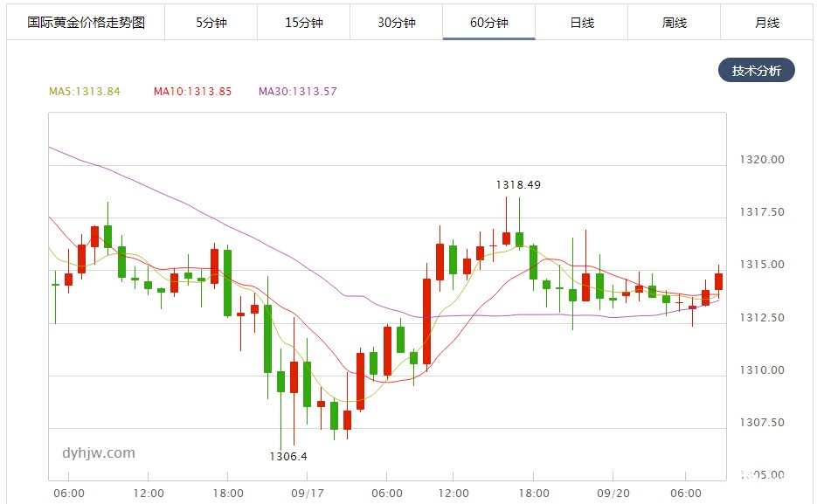Switch to the 5分钟 tab
The width and height of the screenshot is (817, 504).
tap(211, 23)
